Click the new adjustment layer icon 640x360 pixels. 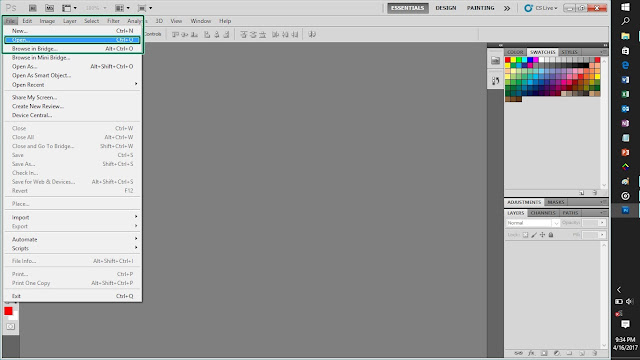coord(556,353)
